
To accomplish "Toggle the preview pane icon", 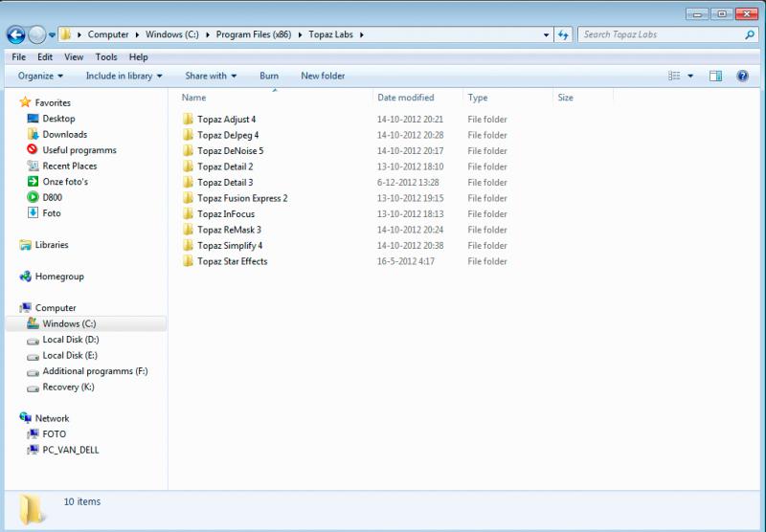I will (x=715, y=76).
